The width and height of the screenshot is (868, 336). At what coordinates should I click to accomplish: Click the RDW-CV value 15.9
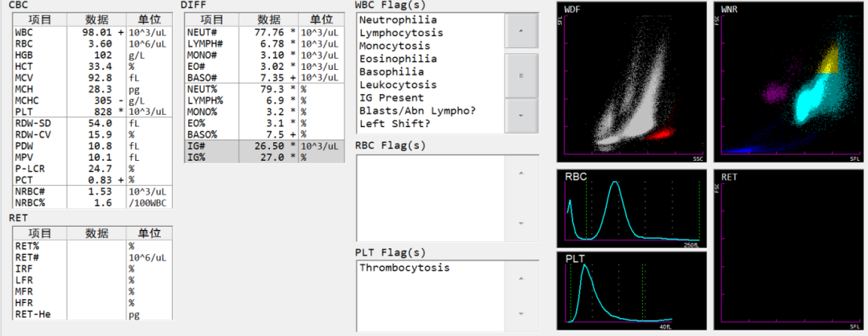point(102,134)
